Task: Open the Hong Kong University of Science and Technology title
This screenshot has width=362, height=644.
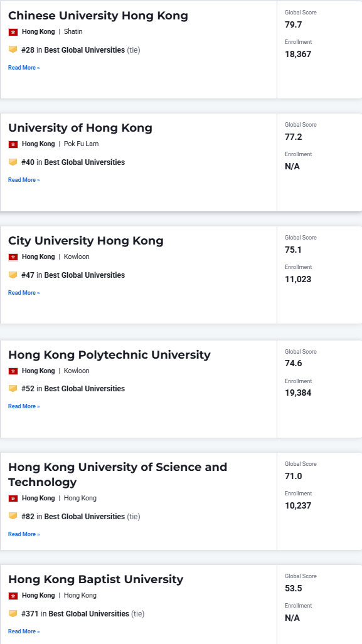Action: pos(117,474)
